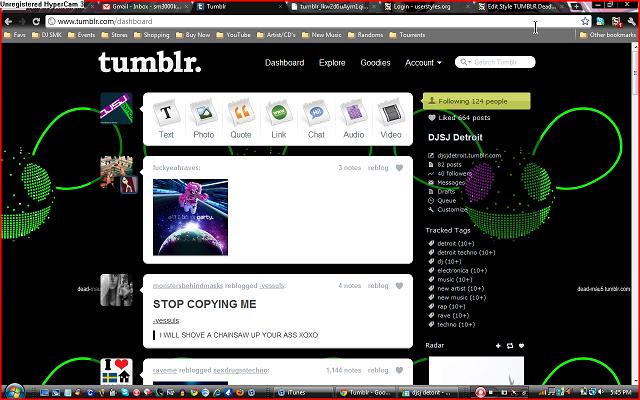Open Liked 664 posts link
Viewport: 640px width, 400px height.
(x=459, y=118)
